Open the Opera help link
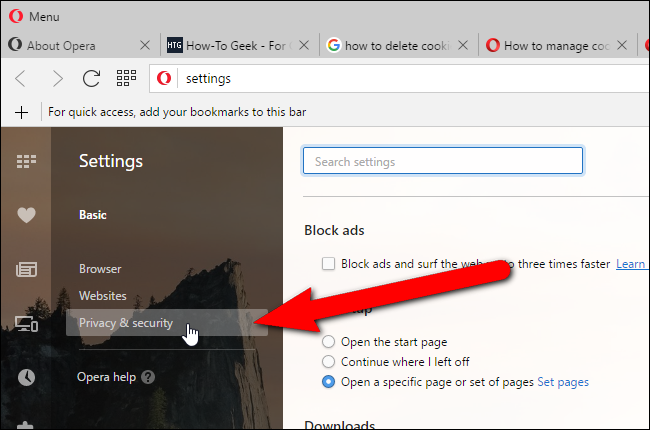The image size is (650, 430). tap(107, 377)
